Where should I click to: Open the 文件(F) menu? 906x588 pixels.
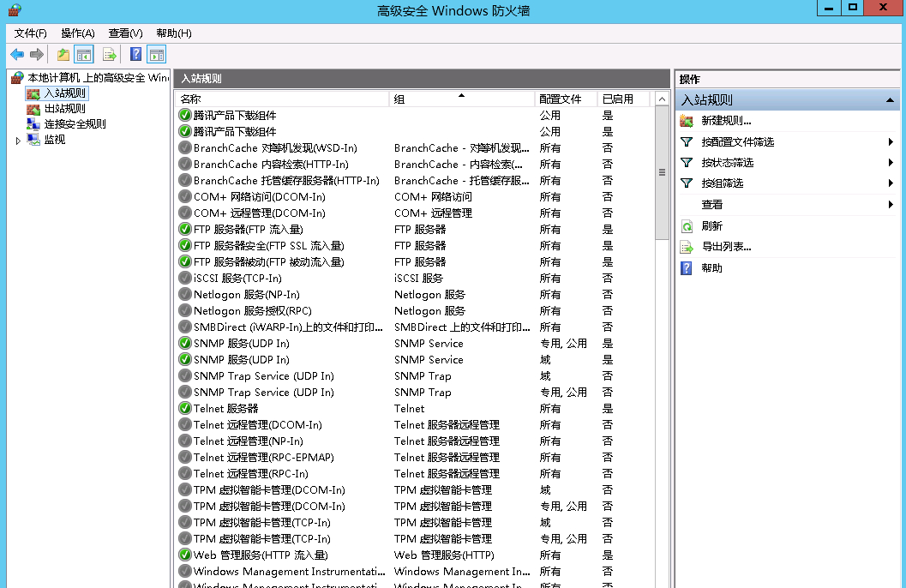[x=31, y=33]
